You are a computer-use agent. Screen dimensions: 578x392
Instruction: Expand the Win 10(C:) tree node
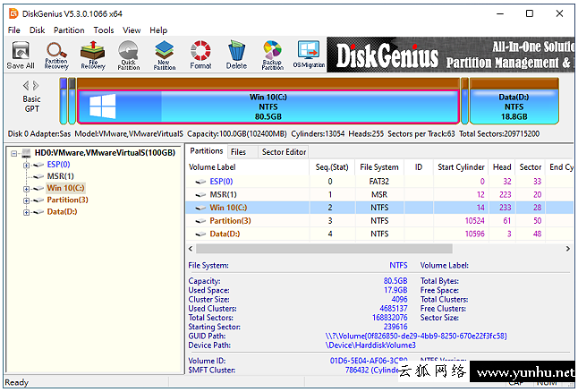click(x=26, y=189)
